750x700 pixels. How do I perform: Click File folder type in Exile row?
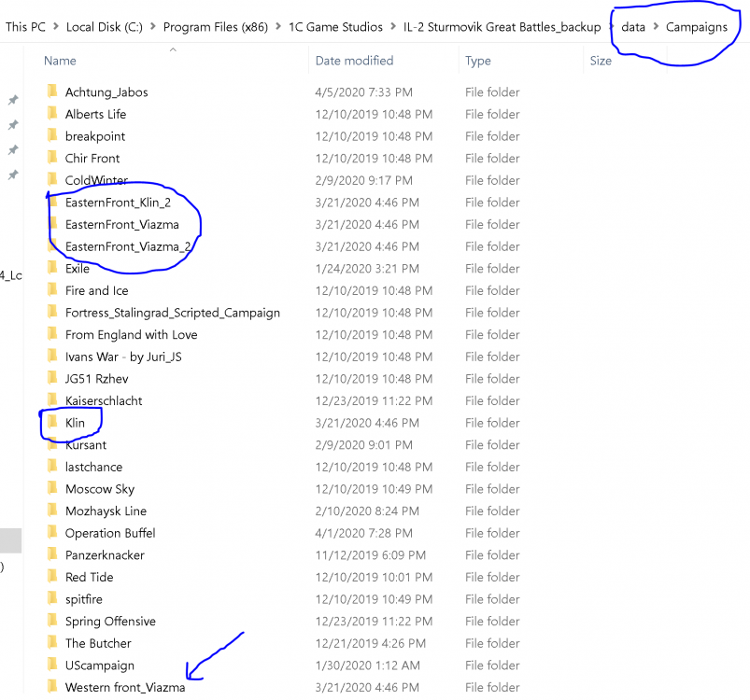492,269
